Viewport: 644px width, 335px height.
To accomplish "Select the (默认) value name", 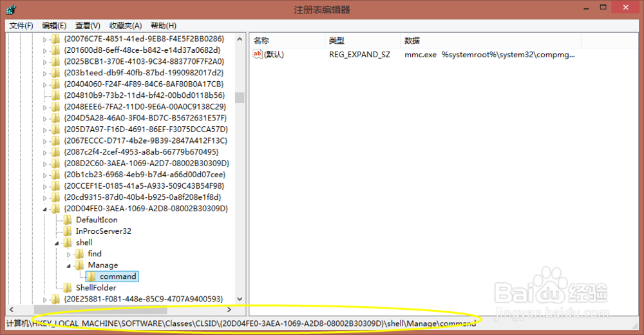I will tap(274, 55).
